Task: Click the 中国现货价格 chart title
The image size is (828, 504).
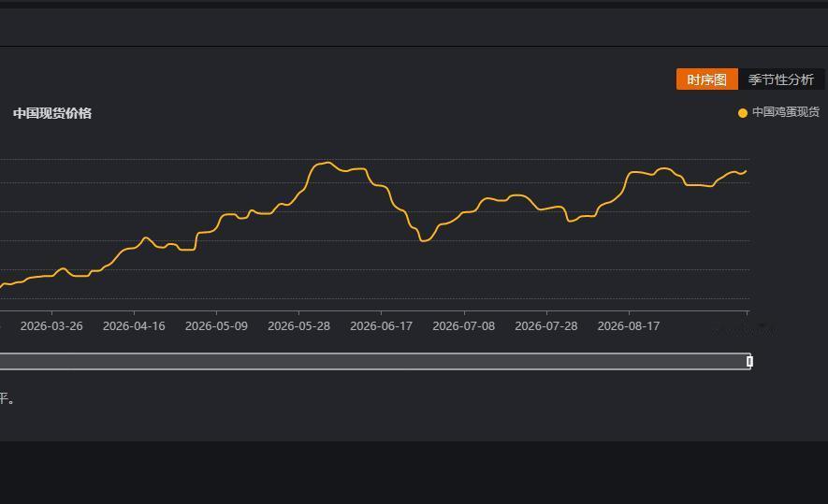Action: pos(52,113)
